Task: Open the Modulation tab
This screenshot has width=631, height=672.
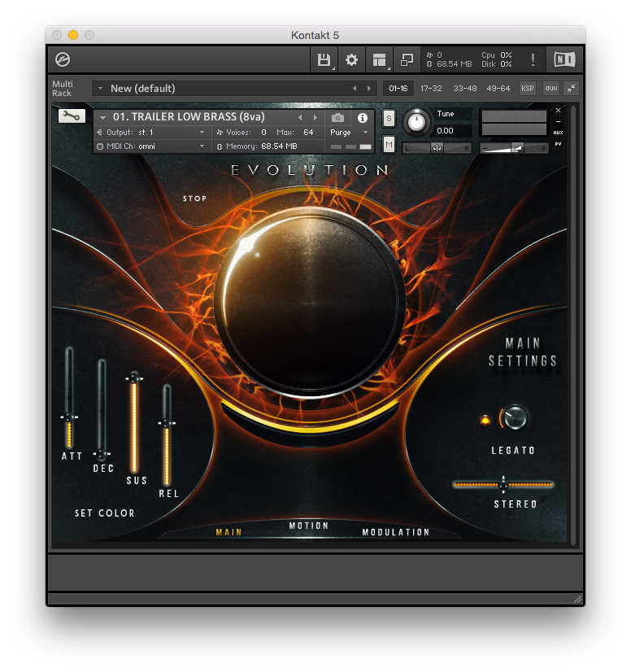Action: pyautogui.click(x=396, y=532)
